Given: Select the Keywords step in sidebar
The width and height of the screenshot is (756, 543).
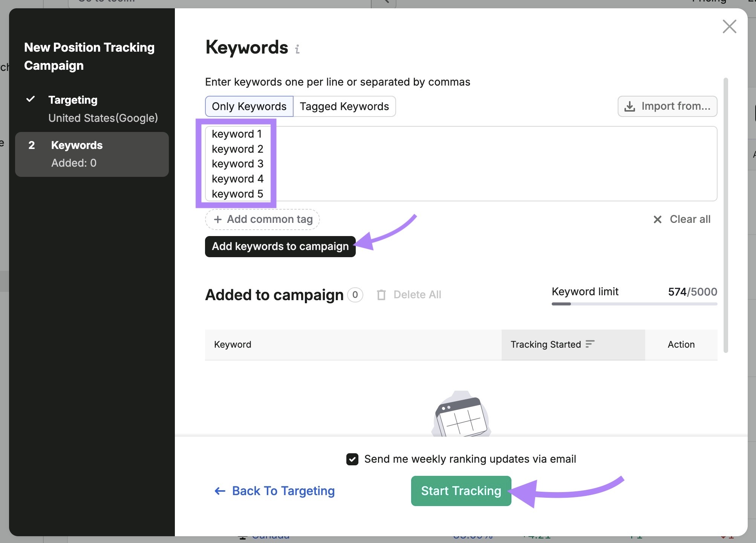Looking at the screenshot, I should click(92, 154).
